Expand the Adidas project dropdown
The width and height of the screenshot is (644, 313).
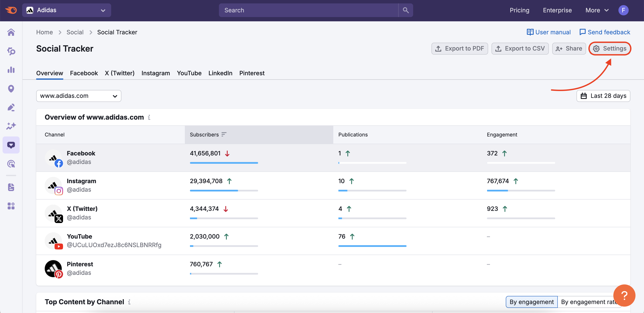[67, 10]
